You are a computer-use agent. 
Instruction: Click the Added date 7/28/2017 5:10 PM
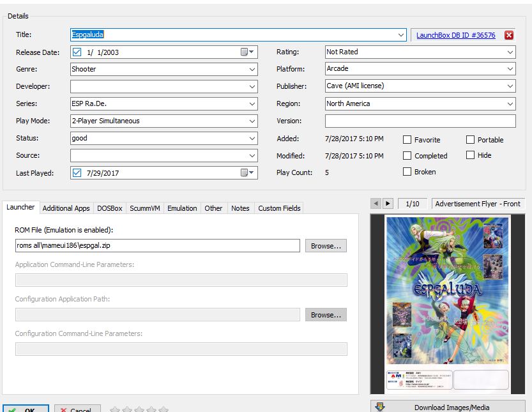354,139
